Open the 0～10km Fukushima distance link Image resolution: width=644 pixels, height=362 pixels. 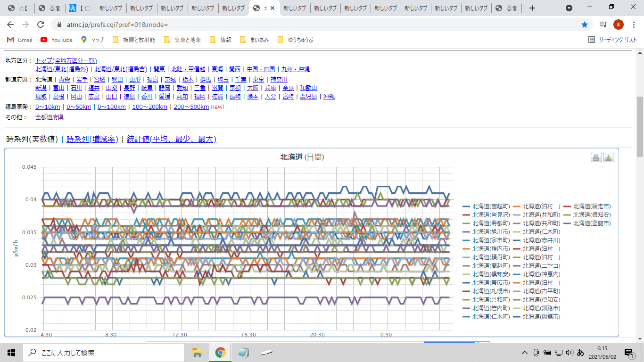(48, 107)
